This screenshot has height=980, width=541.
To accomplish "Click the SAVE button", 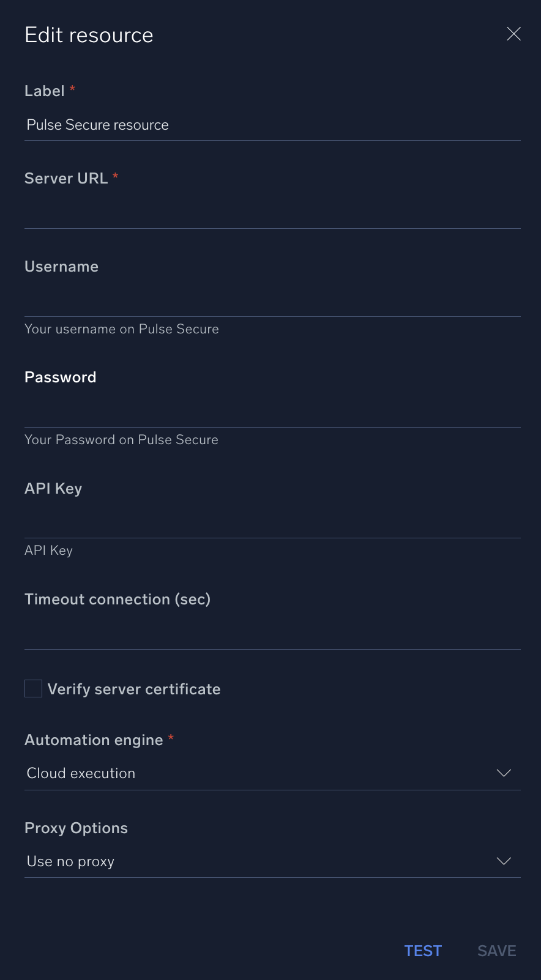I will [496, 951].
